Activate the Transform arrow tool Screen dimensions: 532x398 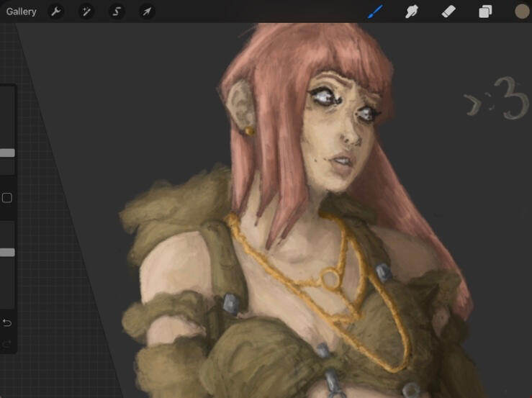147,12
